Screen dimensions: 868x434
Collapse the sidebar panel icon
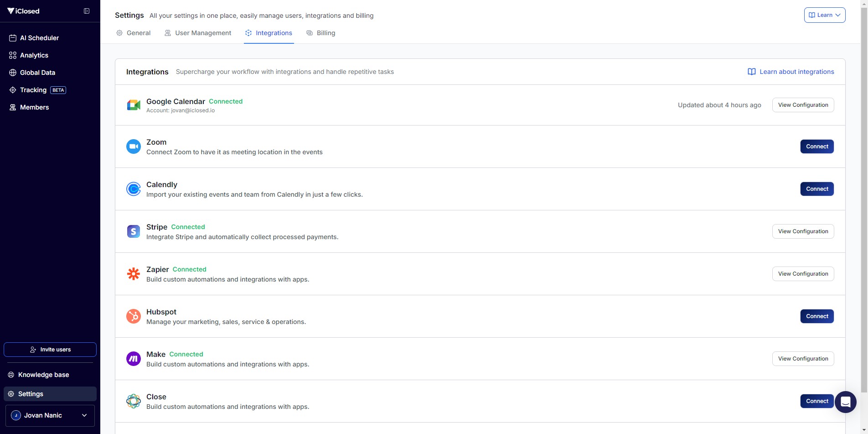tap(87, 11)
